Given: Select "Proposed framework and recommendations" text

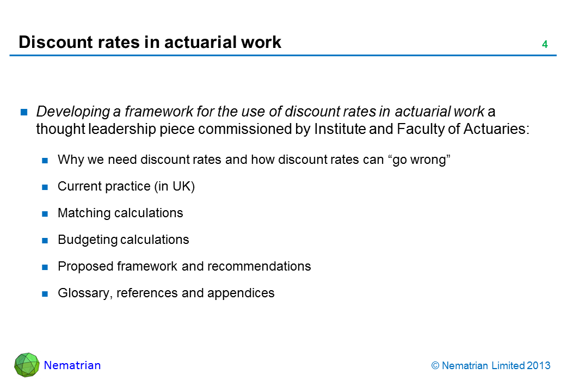Looking at the screenshot, I should click(184, 267).
